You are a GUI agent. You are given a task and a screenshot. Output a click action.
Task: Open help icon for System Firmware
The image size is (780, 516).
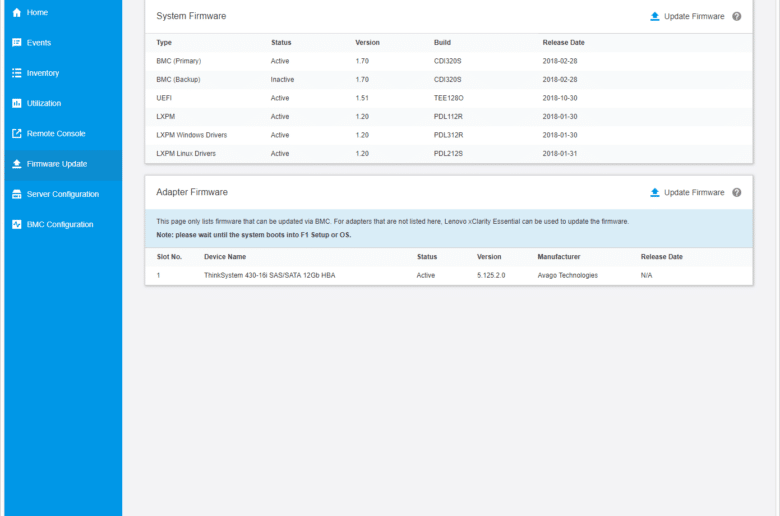coord(737,16)
